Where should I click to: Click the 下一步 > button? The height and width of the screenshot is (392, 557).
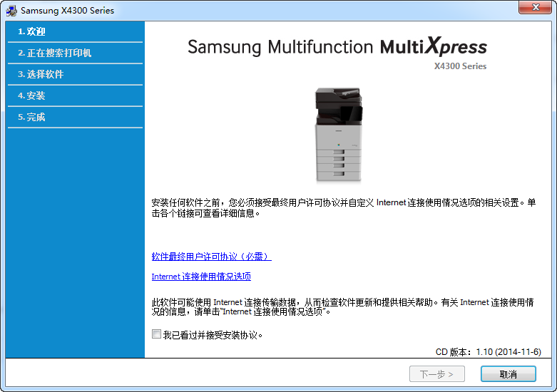[436, 374]
